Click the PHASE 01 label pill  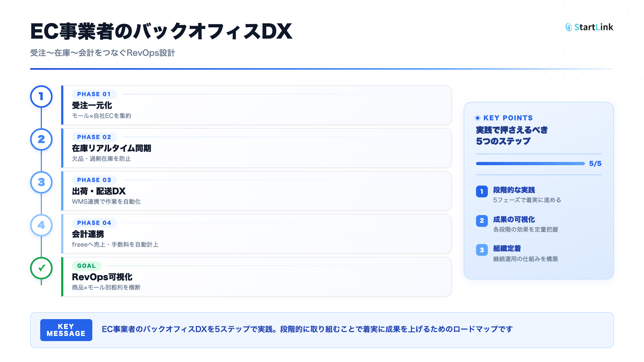pyautogui.click(x=94, y=94)
